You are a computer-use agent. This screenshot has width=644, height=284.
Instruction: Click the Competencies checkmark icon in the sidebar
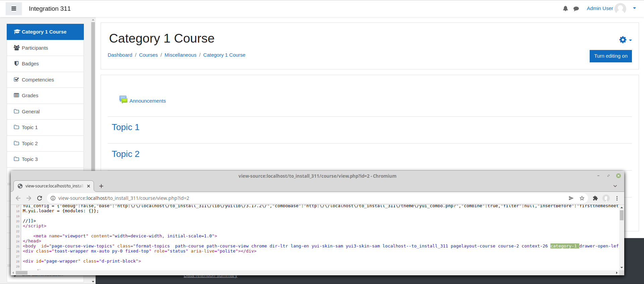point(16,79)
